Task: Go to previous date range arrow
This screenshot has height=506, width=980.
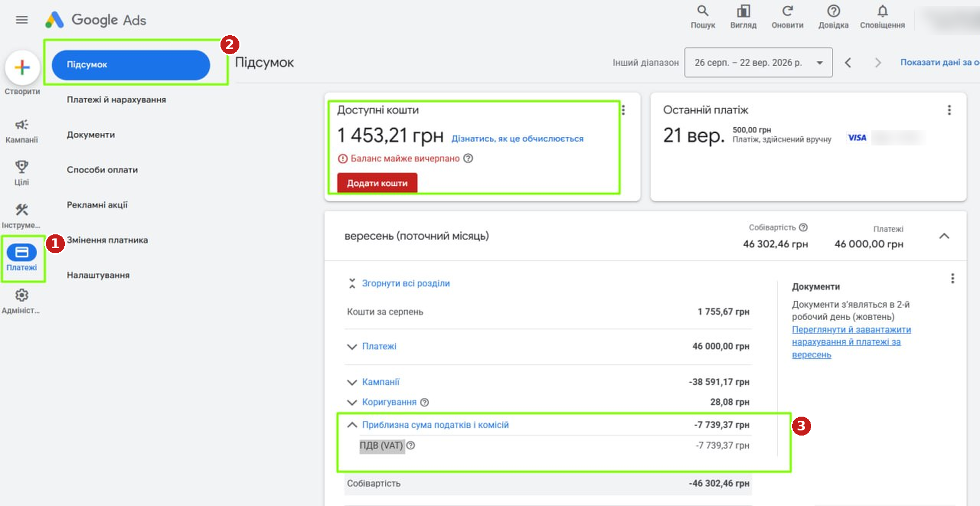Action: (848, 62)
